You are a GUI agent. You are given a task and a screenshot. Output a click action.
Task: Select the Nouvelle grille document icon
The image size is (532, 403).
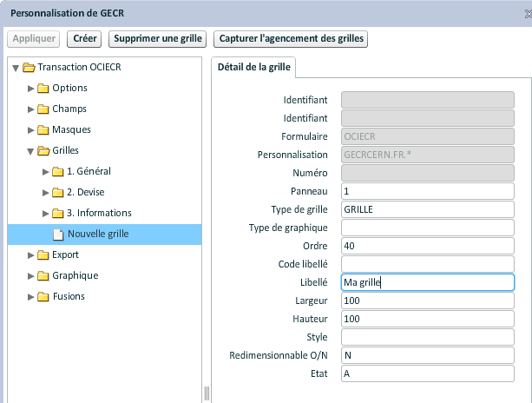58,234
